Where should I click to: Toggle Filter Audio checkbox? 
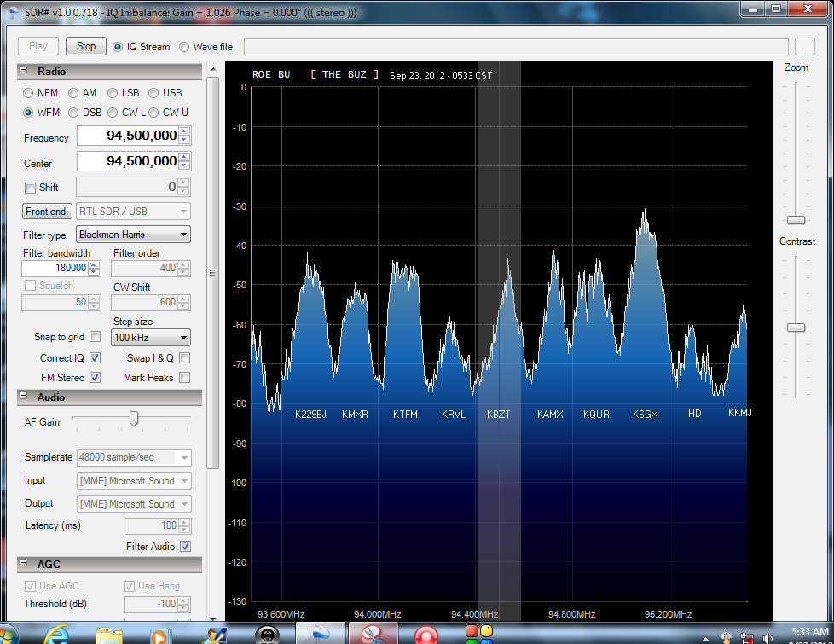click(x=185, y=546)
